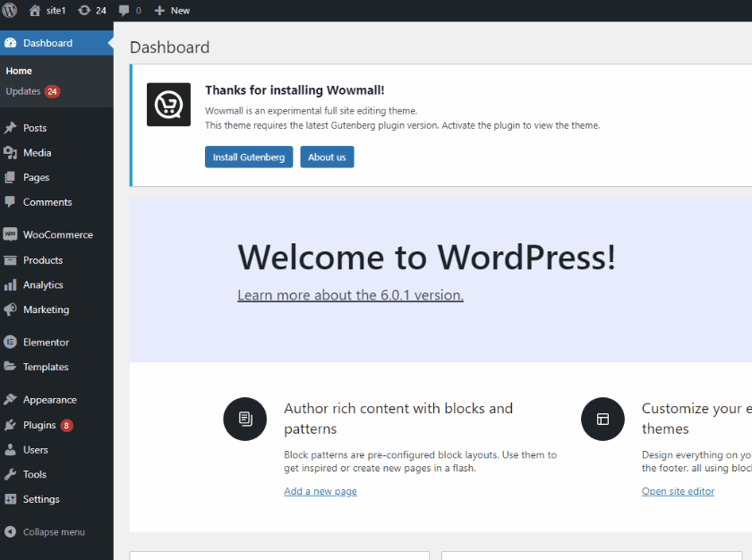Image resolution: width=752 pixels, height=560 pixels.
Task: Select the Home submenu item
Action: pyautogui.click(x=19, y=71)
